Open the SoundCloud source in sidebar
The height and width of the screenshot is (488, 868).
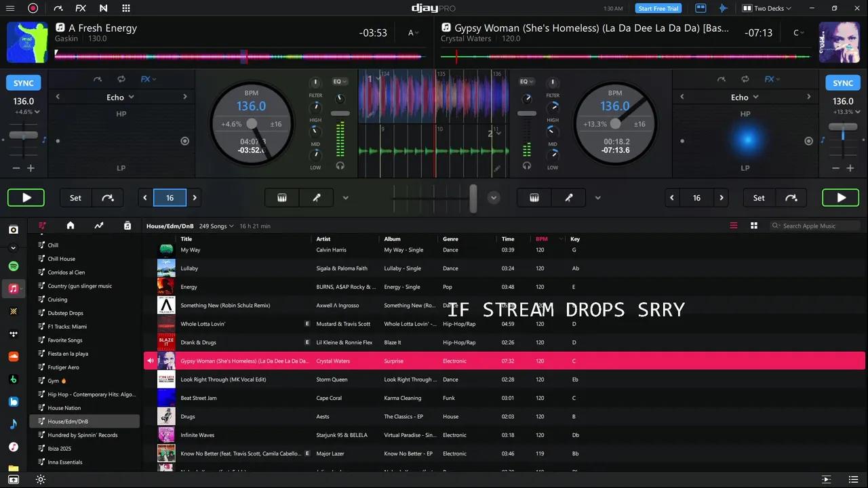14,357
